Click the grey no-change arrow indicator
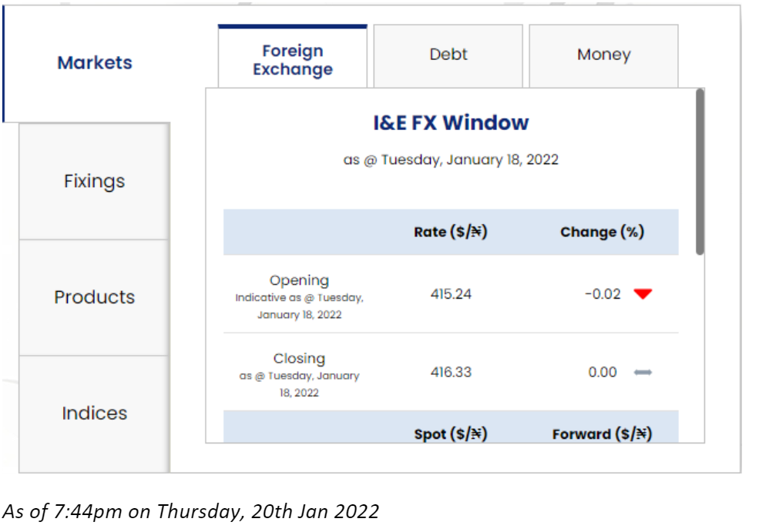This screenshot has height=532, width=759. tap(643, 373)
